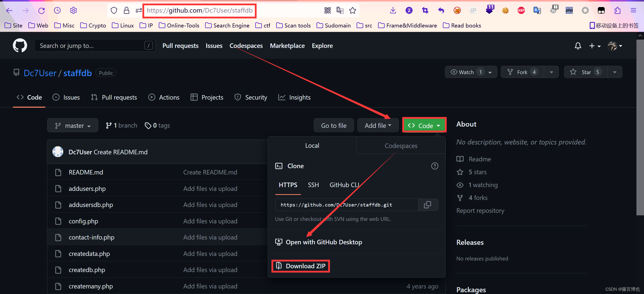Go back to previous browser page
Image resolution: width=644 pixels, height=294 pixels.
pyautogui.click(x=9, y=11)
